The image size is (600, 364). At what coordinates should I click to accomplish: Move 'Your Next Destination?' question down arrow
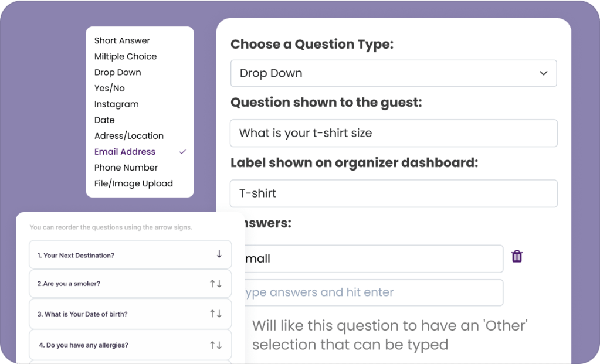pos(219,254)
